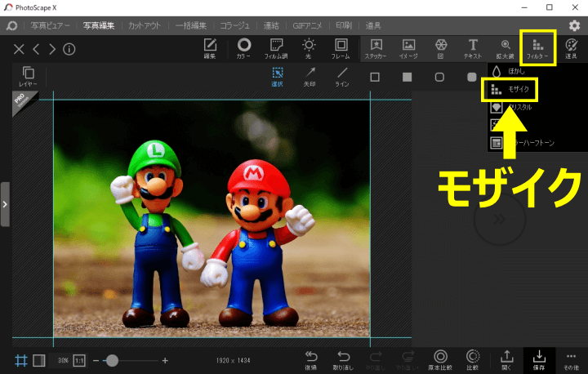Choose クリスタル from filter menu

(512, 107)
